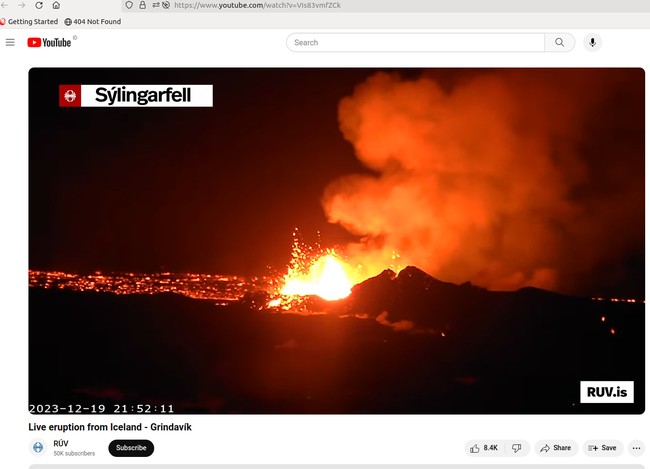
Task: Focus the YouTube search input field
Action: click(x=415, y=42)
